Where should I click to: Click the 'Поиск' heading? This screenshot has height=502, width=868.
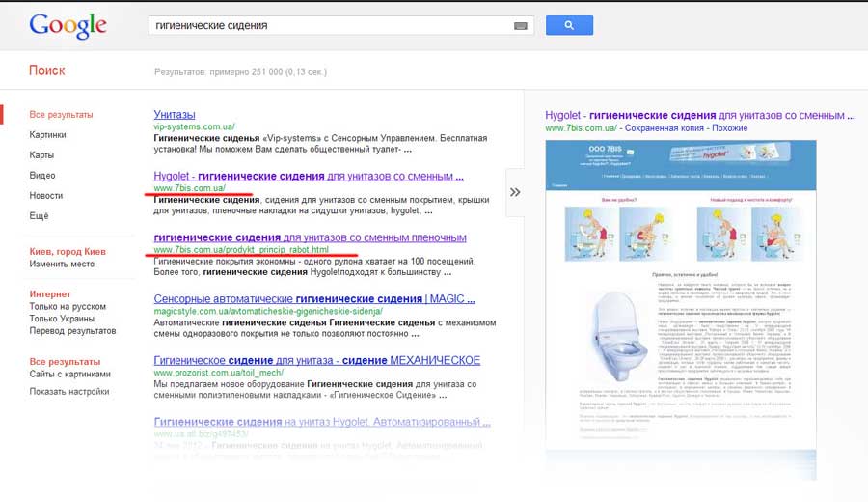(x=47, y=70)
